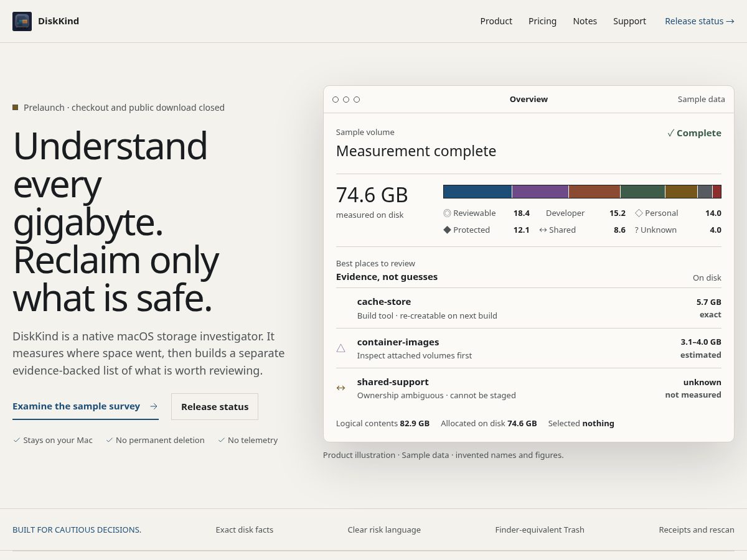This screenshot has height=560, width=747.
Task: Click 'BUILT FOR CAUTIOUS DECISIONS.' text
Action: pyautogui.click(x=77, y=530)
